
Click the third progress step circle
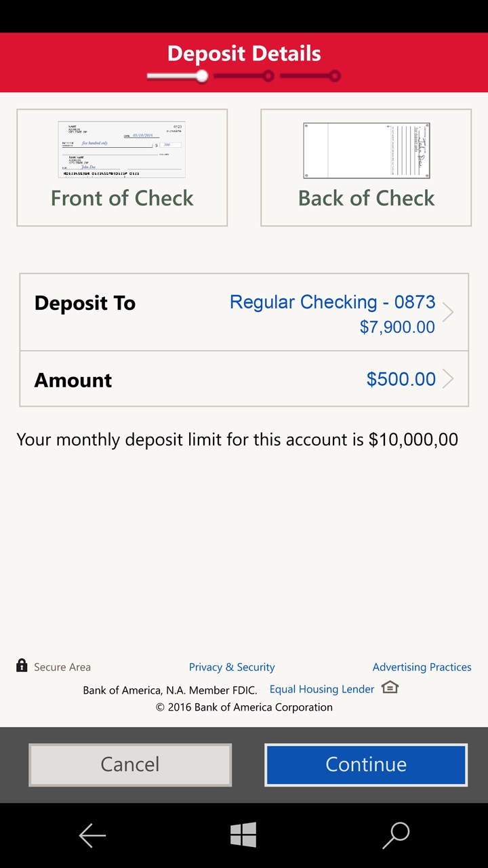pos(335,76)
